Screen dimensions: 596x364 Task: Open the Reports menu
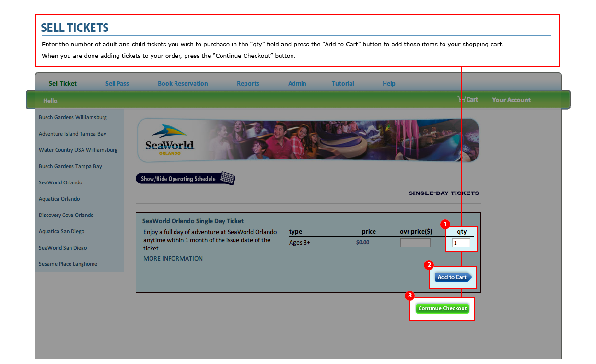[248, 83]
